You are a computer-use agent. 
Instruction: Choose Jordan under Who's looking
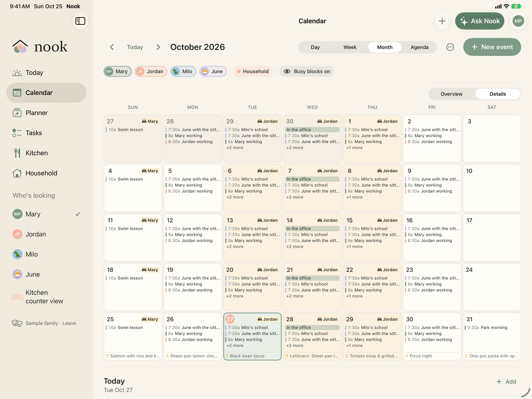pyautogui.click(x=46, y=234)
